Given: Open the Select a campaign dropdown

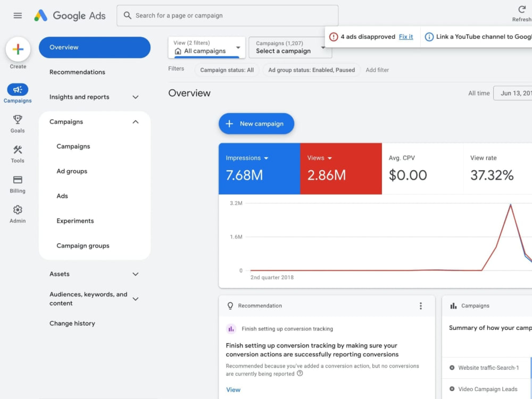Looking at the screenshot, I should click(290, 47).
